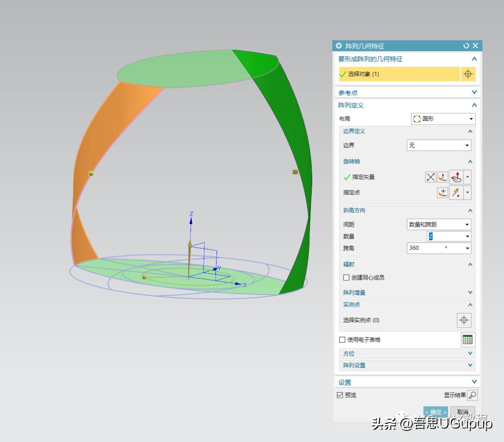The height and width of the screenshot is (442, 504).
Task: Enable the 创建同心成员 checkbox
Action: point(346,277)
